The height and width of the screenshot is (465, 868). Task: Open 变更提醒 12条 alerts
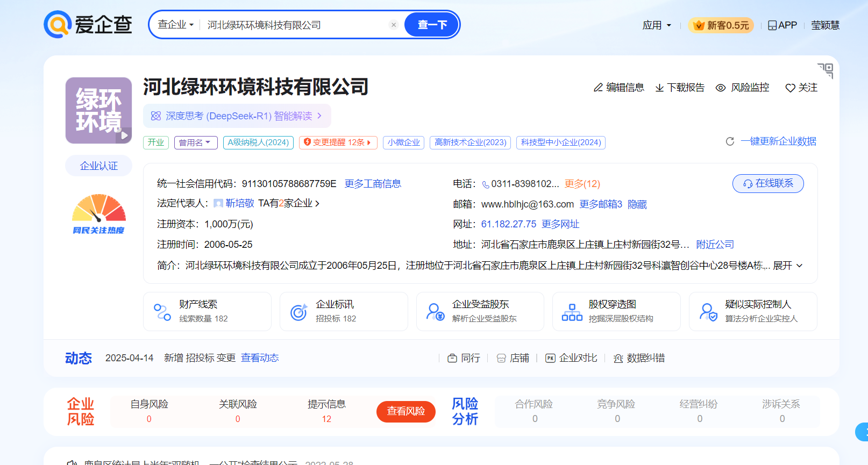[338, 142]
